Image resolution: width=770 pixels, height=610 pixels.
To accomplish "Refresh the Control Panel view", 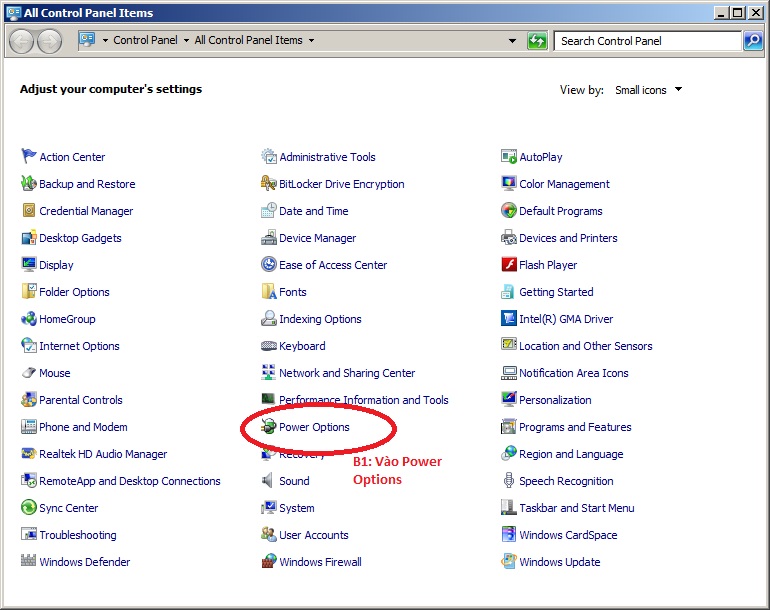I will 537,41.
